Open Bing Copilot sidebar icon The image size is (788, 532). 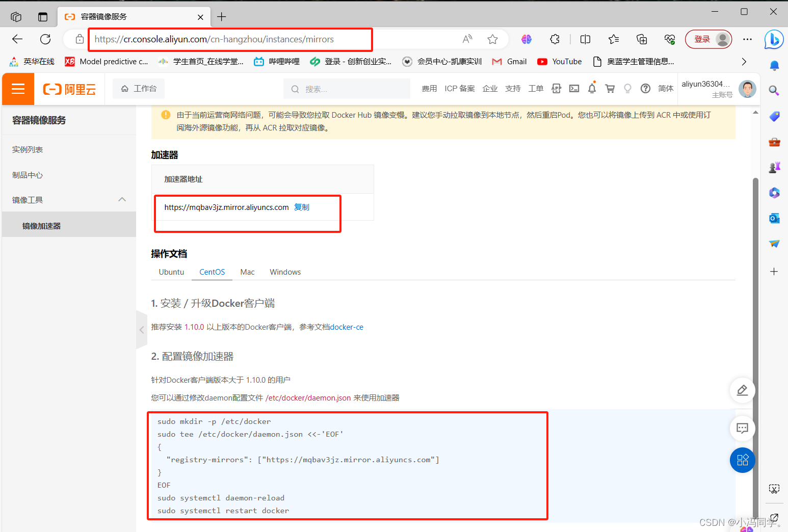click(774, 39)
